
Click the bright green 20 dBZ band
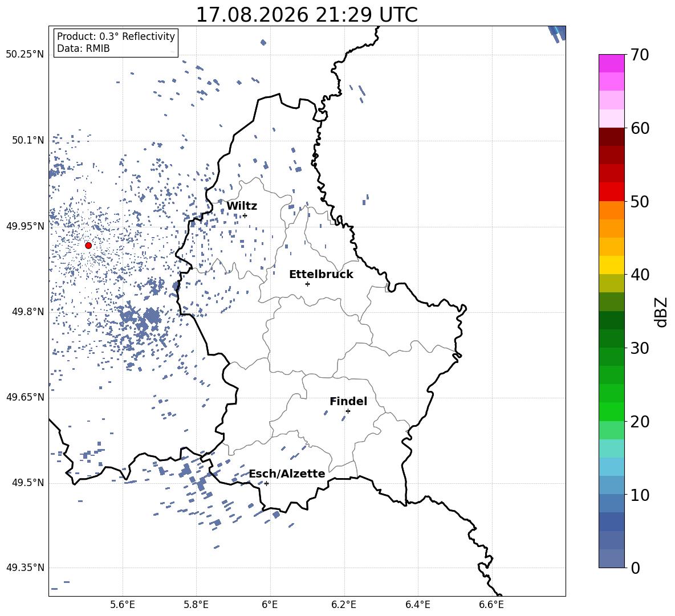click(611, 411)
